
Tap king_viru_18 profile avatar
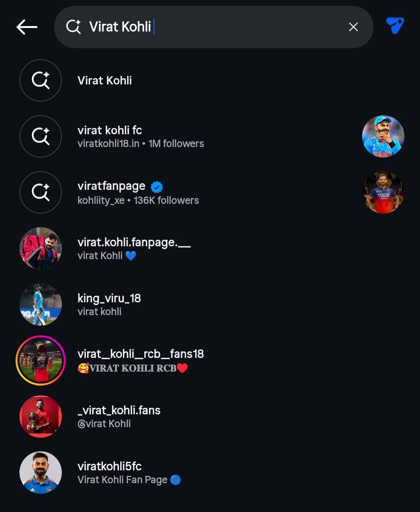pos(40,305)
